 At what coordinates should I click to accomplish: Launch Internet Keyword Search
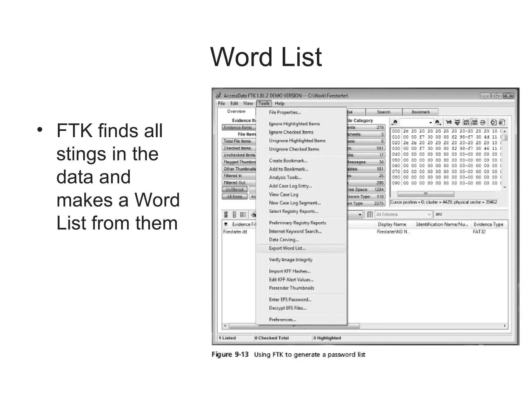pyautogui.click(x=301, y=231)
